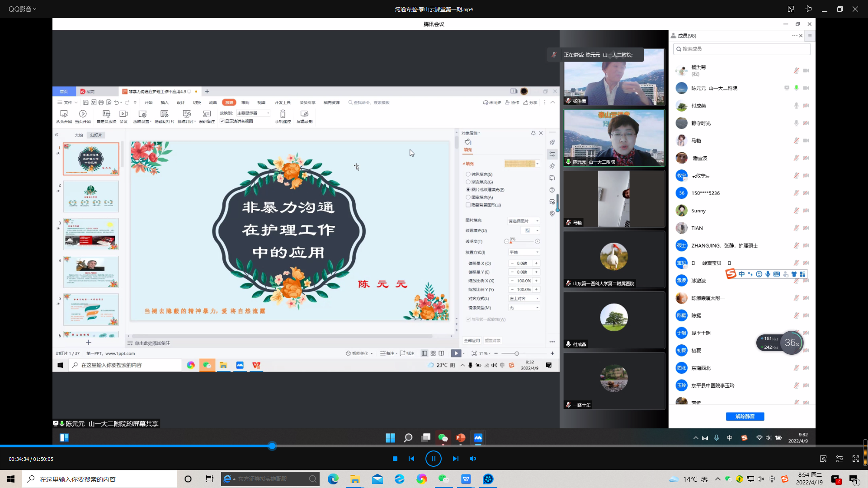Switch to slide sorter grid view icon
The width and height of the screenshot is (868, 488).
[x=433, y=353]
